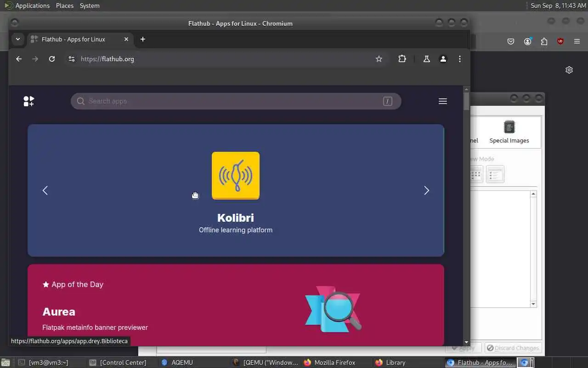Open Chromium extensions puzzle icon
This screenshot has height=368, width=588.
point(402,59)
